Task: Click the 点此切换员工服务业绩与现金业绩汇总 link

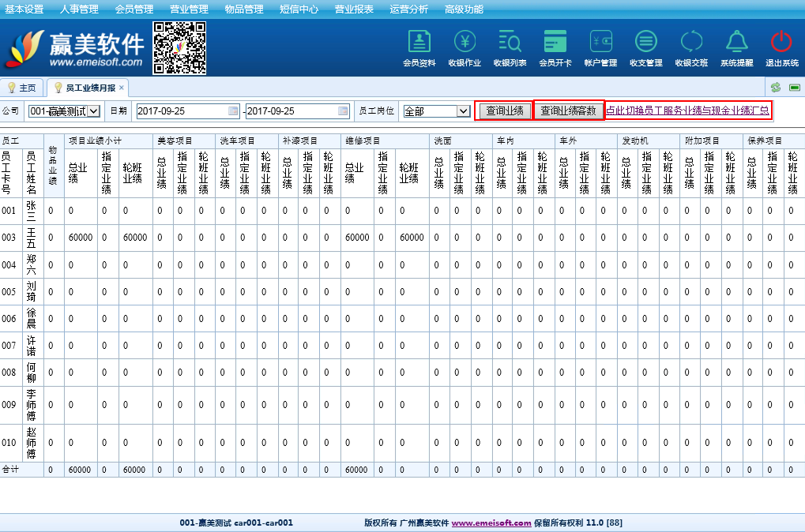Action: point(687,111)
